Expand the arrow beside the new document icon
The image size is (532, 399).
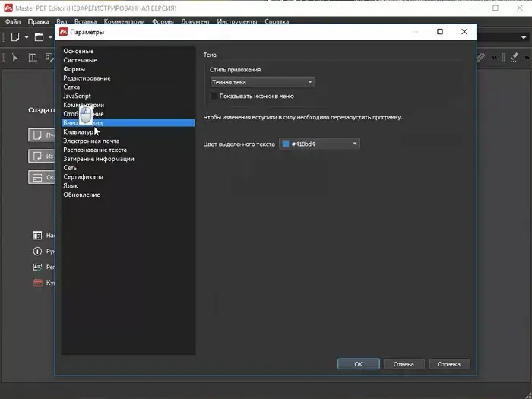(x=26, y=36)
